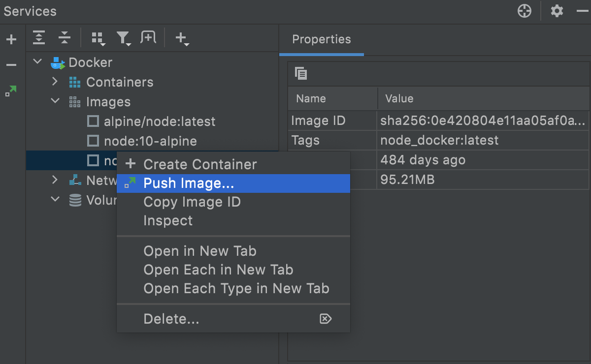Viewport: 591px width, 364px height.
Task: Select the Docker tree item label
Action: click(x=91, y=62)
